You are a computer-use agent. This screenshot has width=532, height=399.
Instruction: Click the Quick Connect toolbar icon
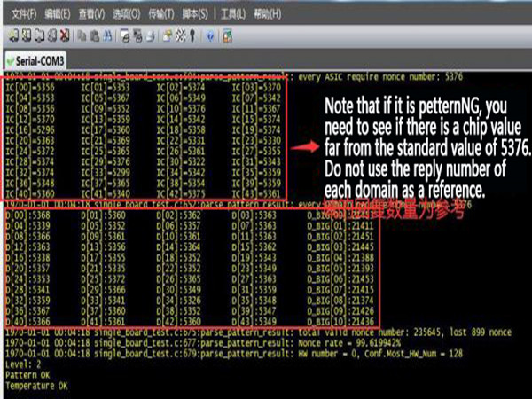(x=27, y=35)
